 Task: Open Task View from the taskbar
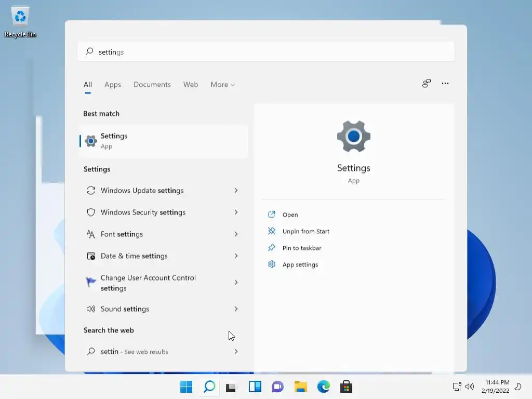231,387
